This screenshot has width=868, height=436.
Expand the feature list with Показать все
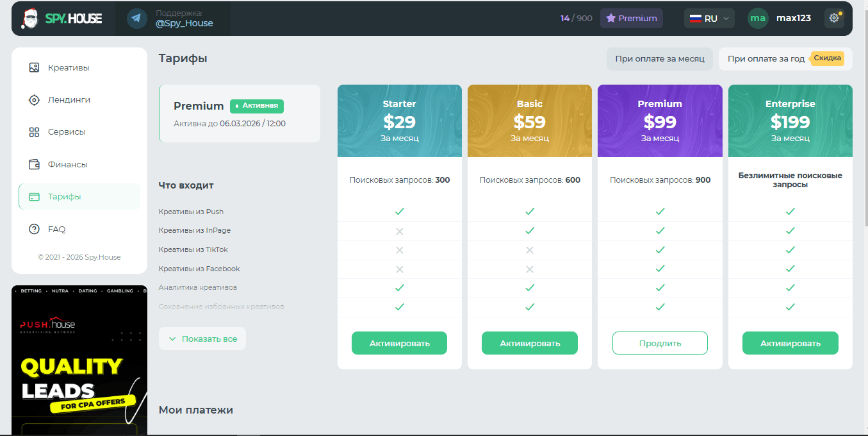coord(202,339)
